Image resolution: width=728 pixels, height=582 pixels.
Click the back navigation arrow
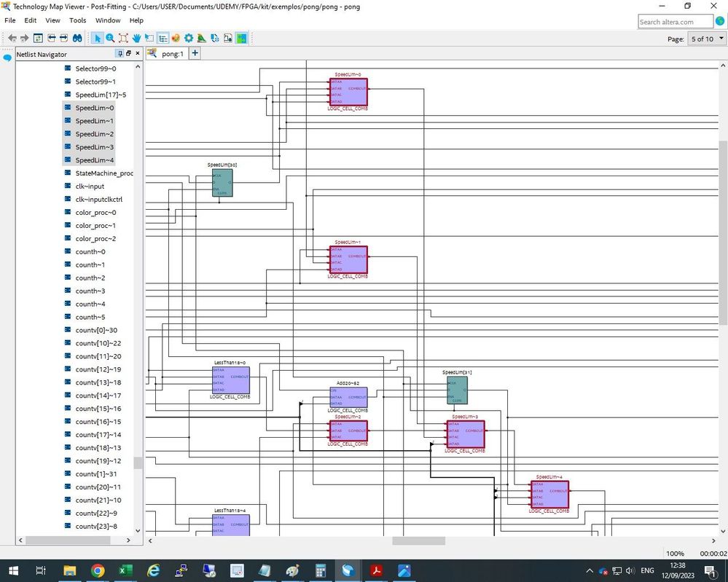(x=12, y=38)
